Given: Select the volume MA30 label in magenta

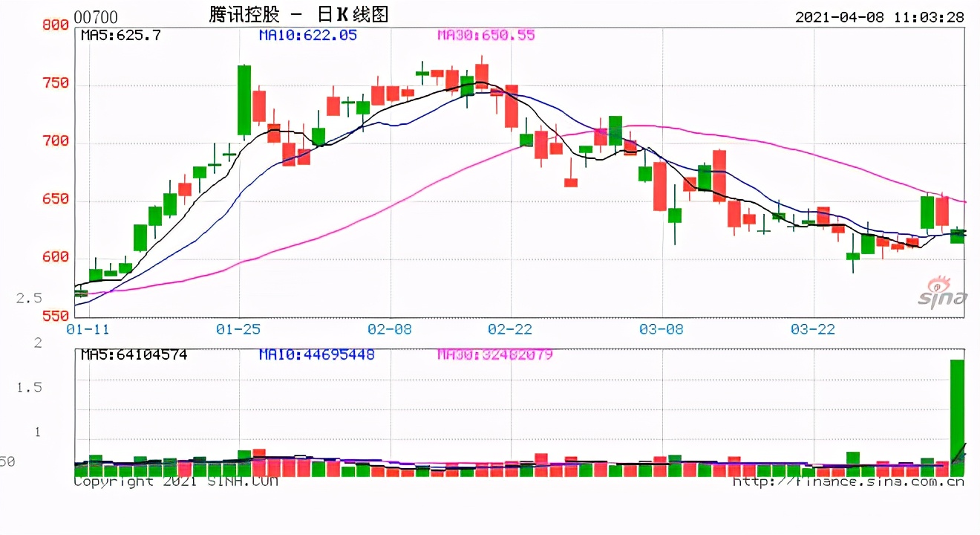Looking at the screenshot, I should (x=494, y=354).
